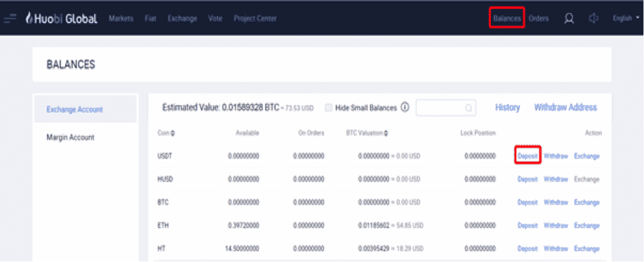644x262 pixels.
Task: Go to the Exchange menu item in the top navigation
Action: 182,18
